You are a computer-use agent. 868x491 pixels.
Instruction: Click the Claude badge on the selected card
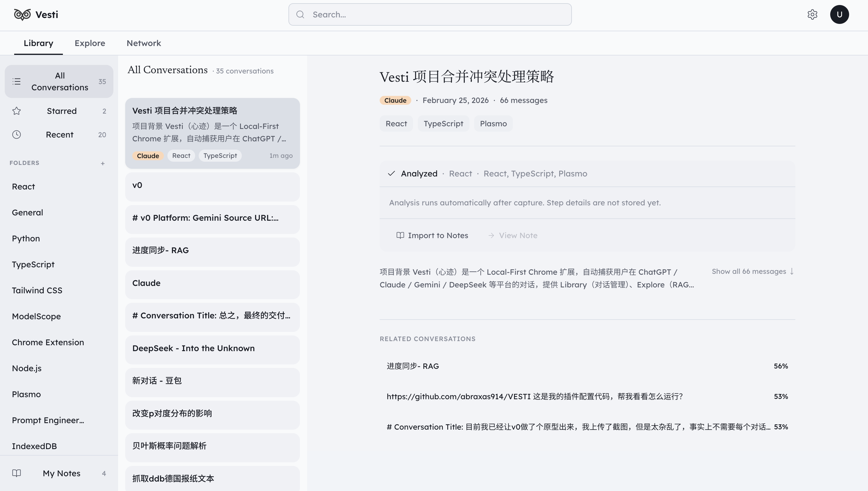click(148, 156)
